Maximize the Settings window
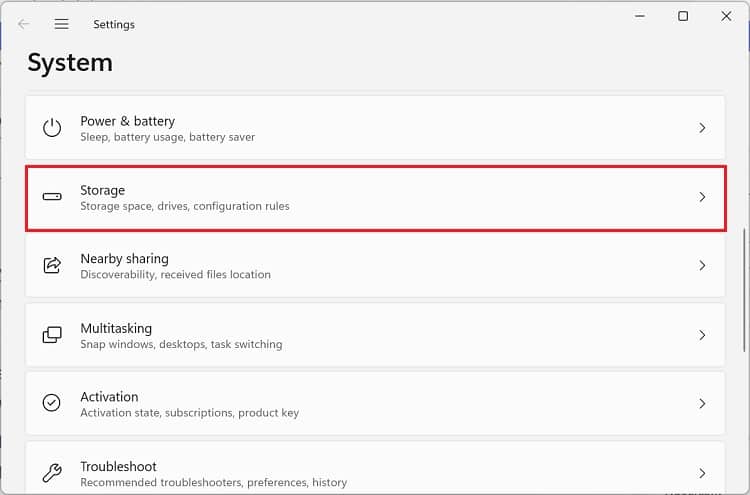 (x=683, y=16)
